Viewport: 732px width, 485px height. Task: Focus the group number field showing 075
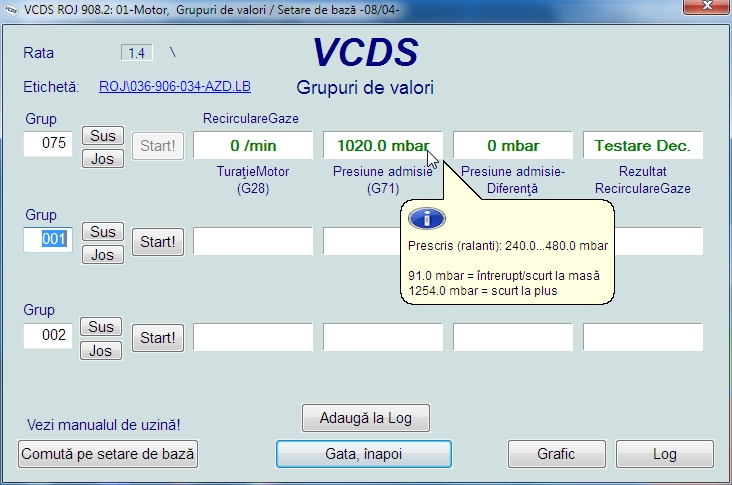48,143
